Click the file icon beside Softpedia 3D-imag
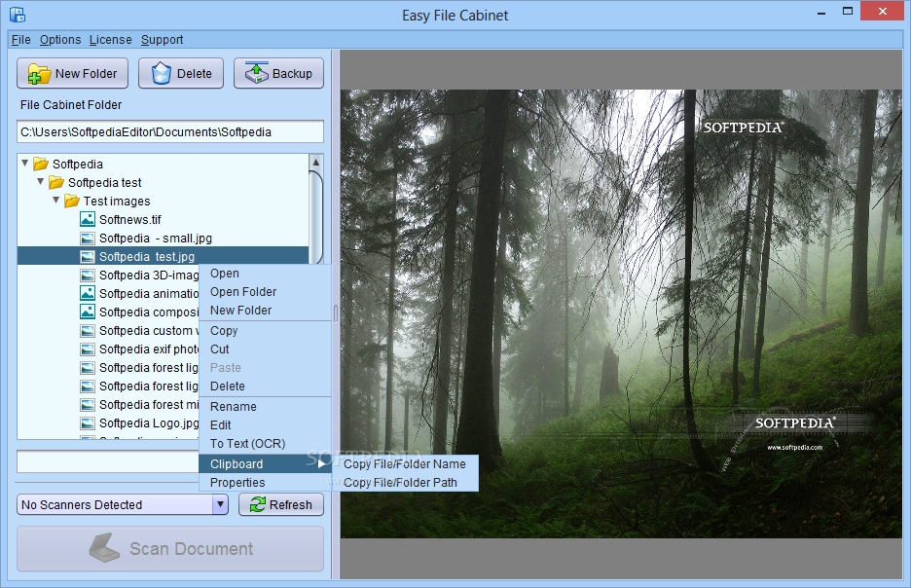The image size is (911, 588). [x=88, y=276]
